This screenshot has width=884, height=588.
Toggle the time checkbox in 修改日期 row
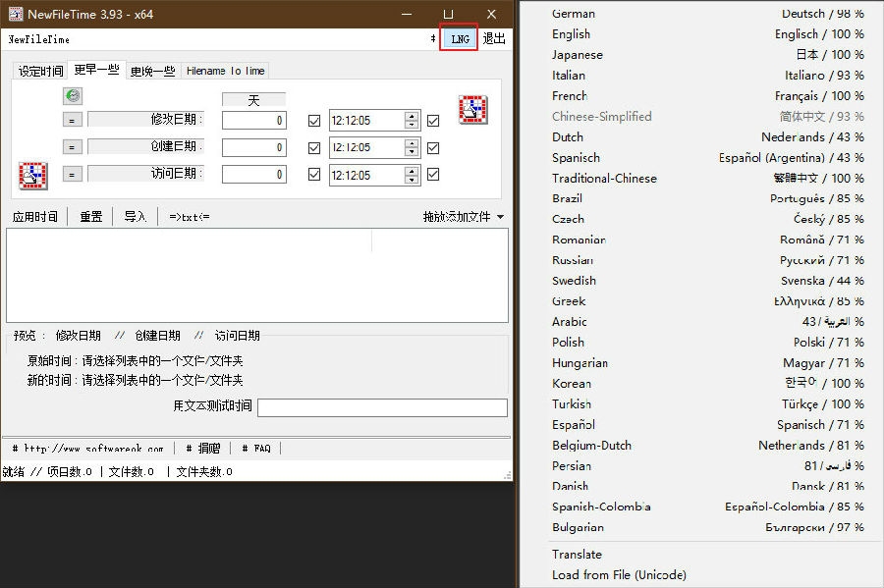point(314,121)
